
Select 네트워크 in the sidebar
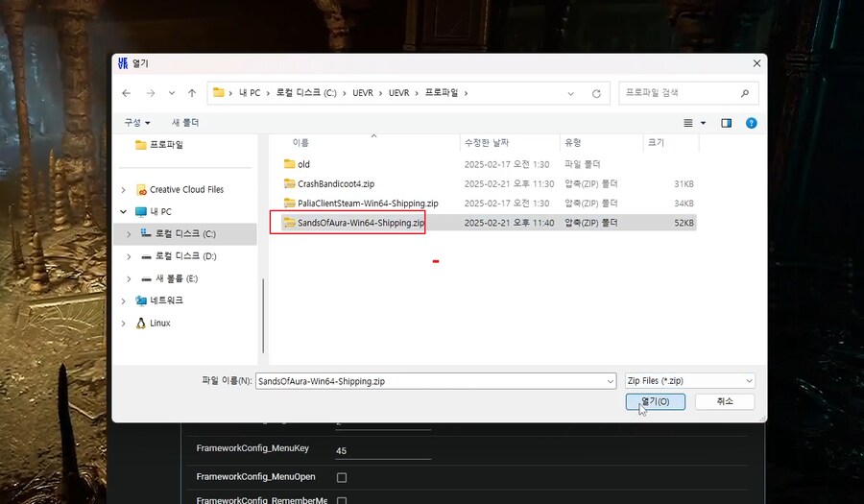(x=166, y=300)
